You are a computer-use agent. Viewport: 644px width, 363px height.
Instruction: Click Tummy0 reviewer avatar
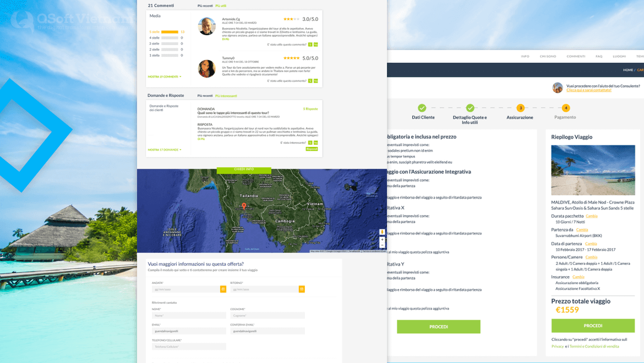[x=206, y=69]
